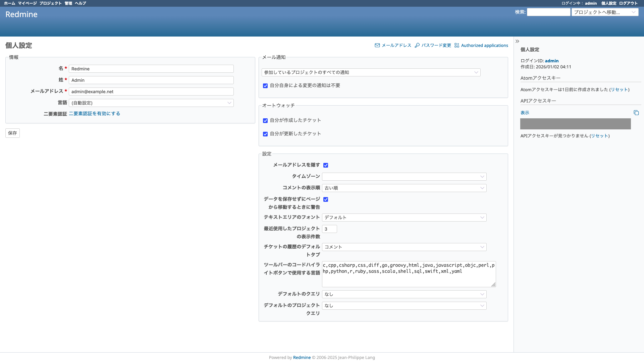The image size is (644, 362).
Task: Click the key icon for パスワード変更
Action: 417,45
